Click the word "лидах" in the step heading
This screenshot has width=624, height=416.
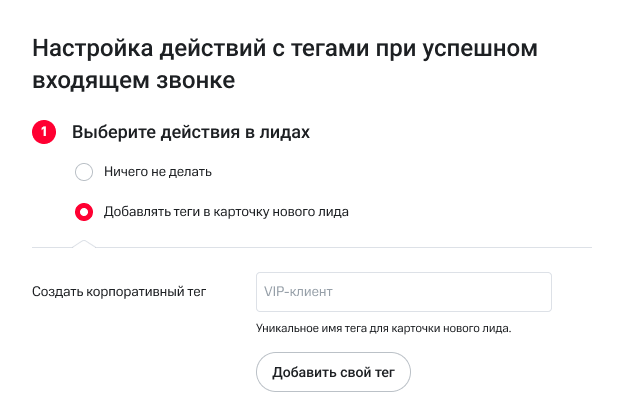[x=285, y=132]
